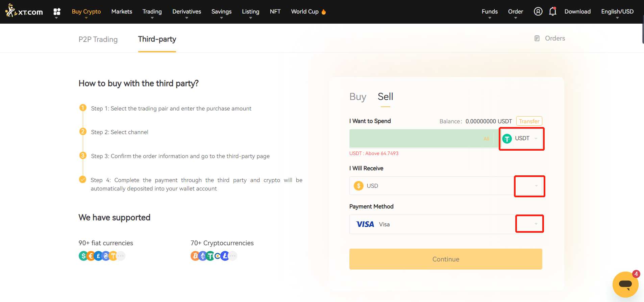Click the fiat currencies icon group
The image size is (644, 302).
102,256
